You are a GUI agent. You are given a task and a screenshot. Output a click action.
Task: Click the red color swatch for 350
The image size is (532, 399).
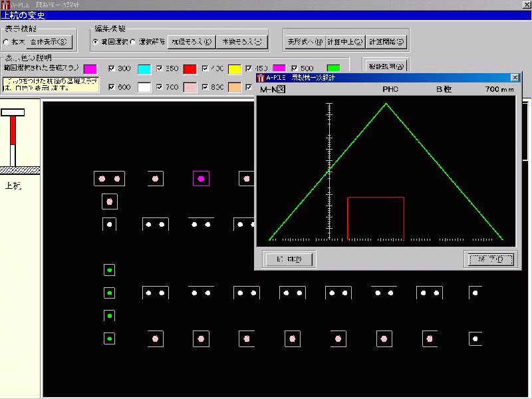[x=190, y=68]
